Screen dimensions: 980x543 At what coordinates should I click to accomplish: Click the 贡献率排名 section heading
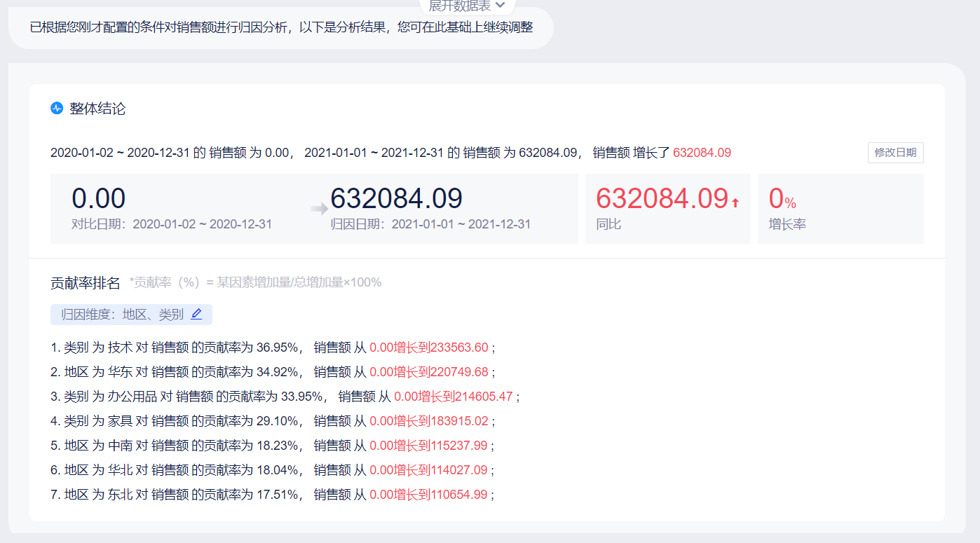(86, 282)
